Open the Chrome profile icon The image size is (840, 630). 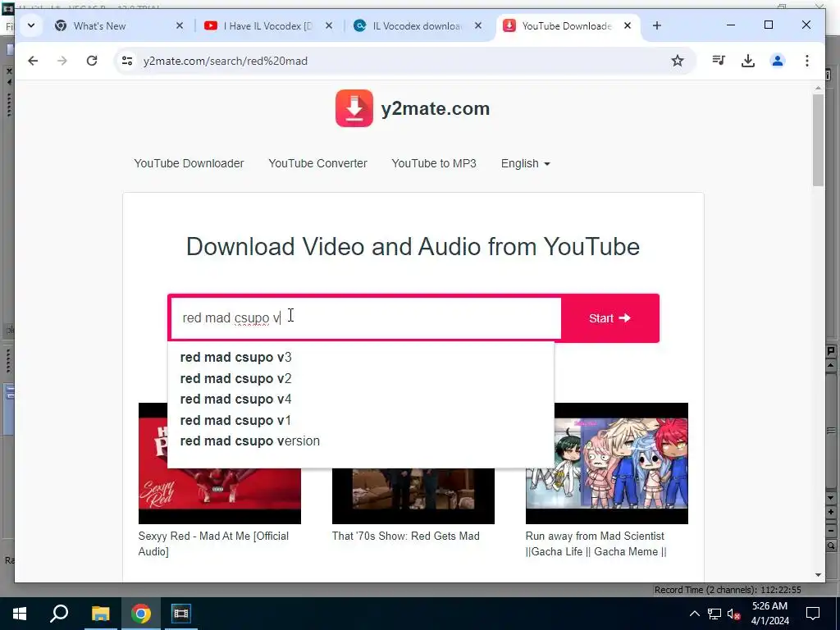778,61
